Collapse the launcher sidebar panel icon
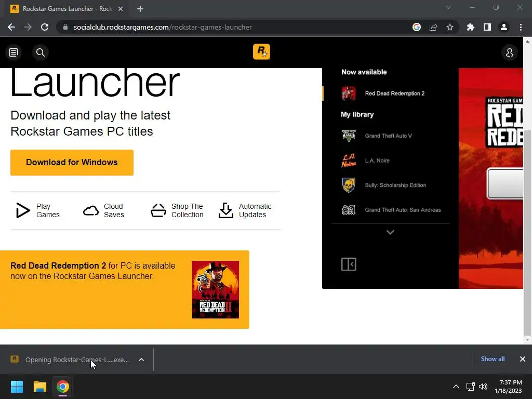This screenshot has height=399, width=532. [349, 264]
